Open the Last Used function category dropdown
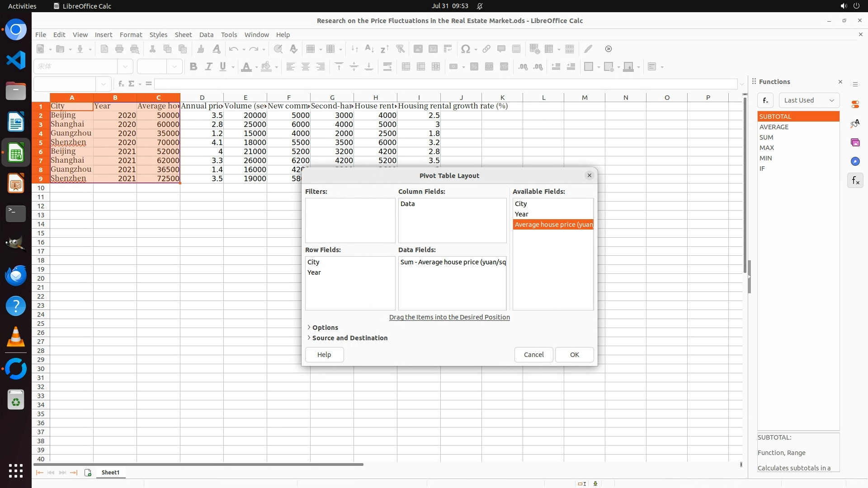This screenshot has height=488, width=868. [809, 100]
